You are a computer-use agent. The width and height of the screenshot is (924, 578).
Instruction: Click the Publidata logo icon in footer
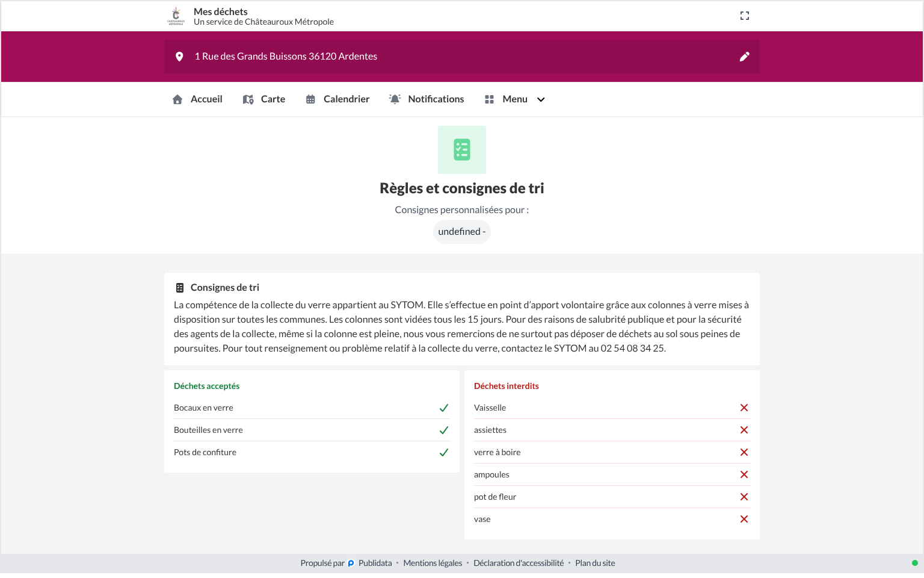351,564
